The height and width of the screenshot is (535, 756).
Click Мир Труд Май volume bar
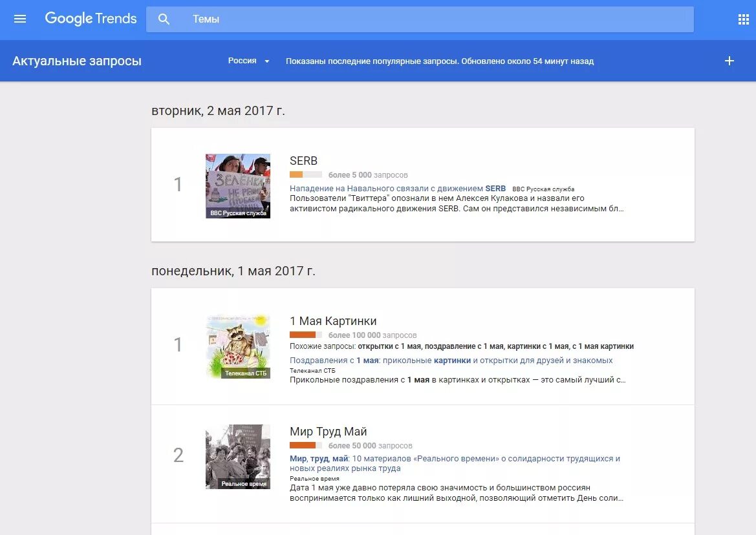pos(306,445)
